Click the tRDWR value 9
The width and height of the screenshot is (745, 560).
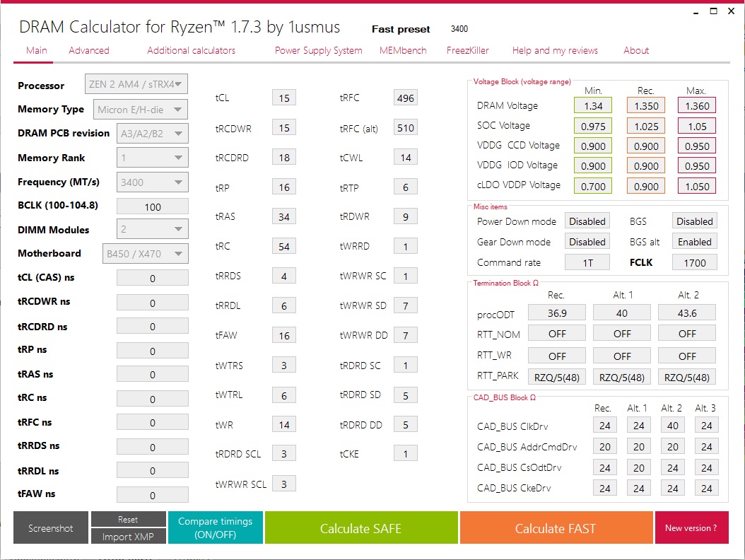pyautogui.click(x=405, y=217)
